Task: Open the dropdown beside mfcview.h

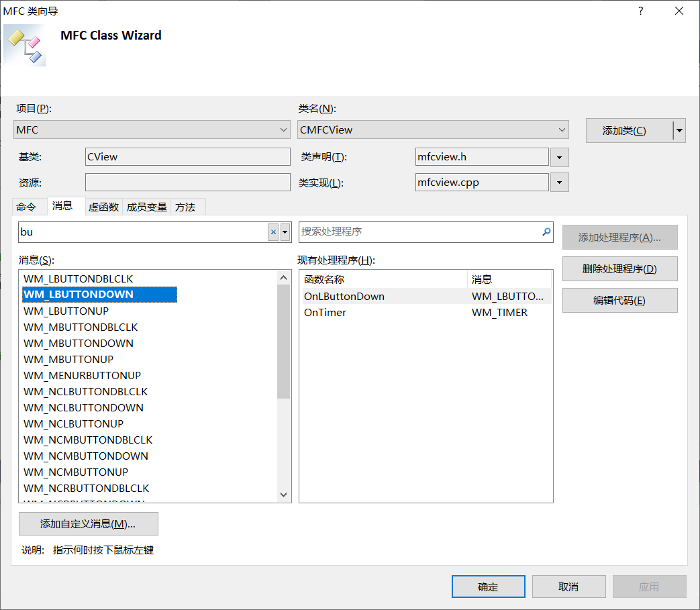Action: click(559, 156)
